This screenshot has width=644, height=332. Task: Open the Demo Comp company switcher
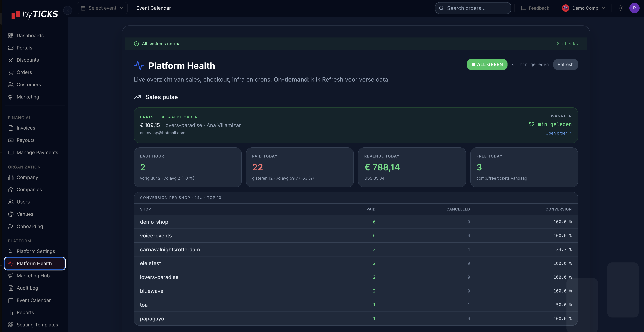(x=583, y=8)
